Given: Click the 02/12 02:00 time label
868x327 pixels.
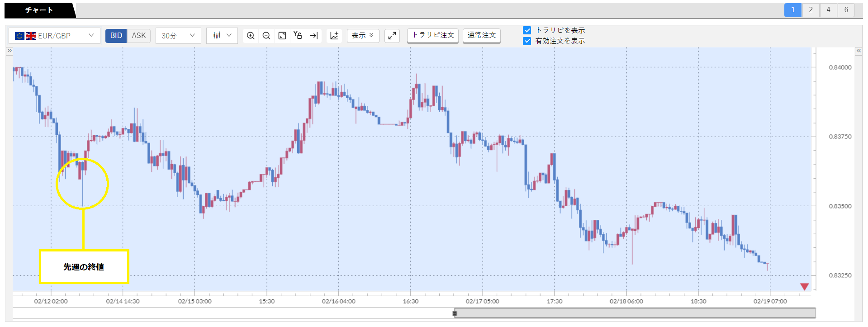Looking at the screenshot, I should point(51,301).
